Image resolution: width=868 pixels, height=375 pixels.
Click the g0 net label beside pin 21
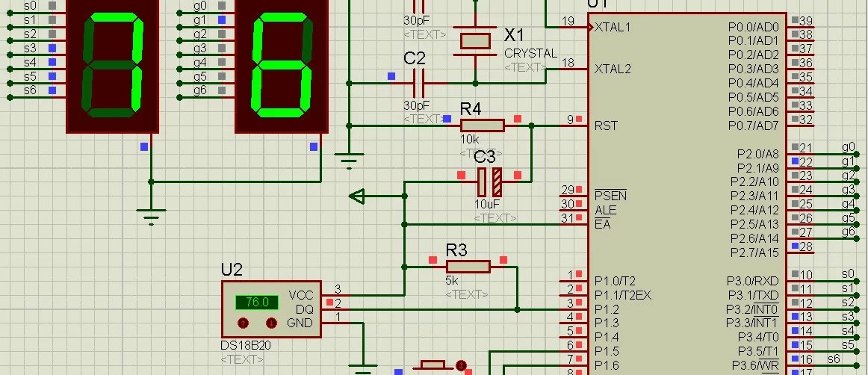pyautogui.click(x=848, y=146)
